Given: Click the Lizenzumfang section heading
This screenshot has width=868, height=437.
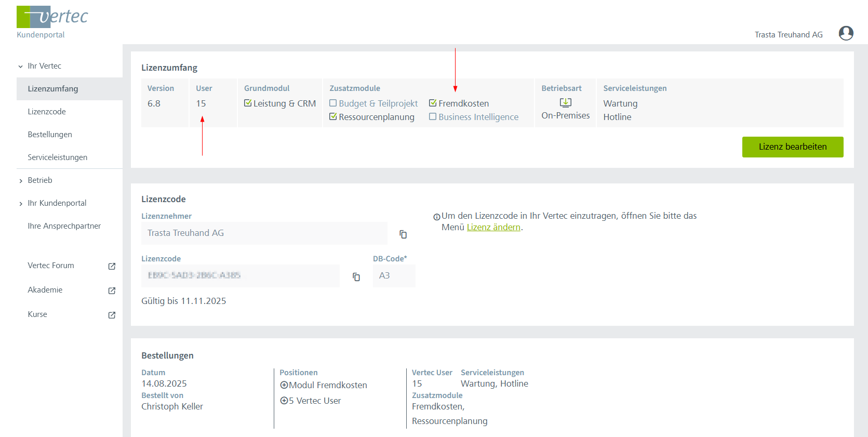Looking at the screenshot, I should [169, 68].
